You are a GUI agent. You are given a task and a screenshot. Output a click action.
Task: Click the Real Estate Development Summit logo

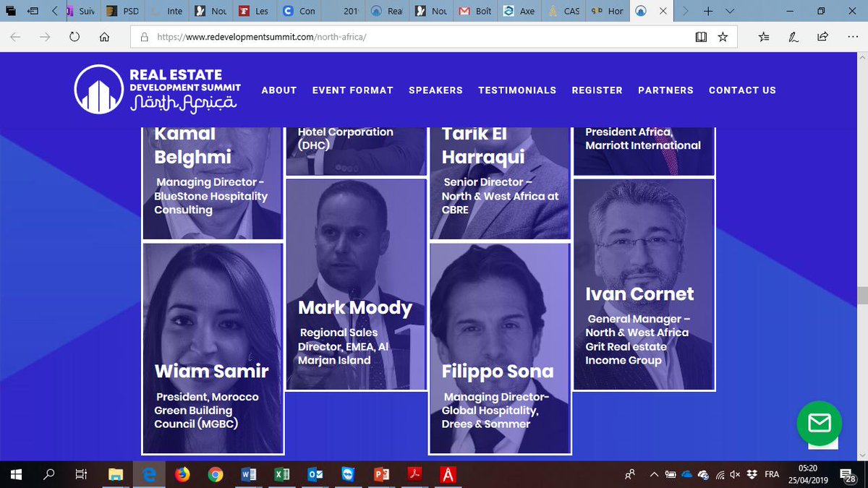[157, 89]
